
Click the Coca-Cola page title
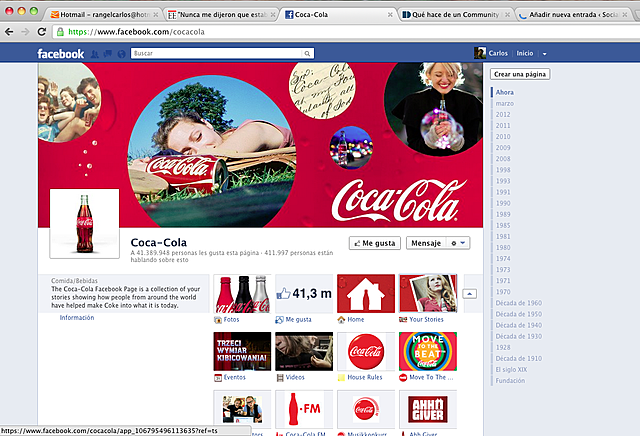coord(159,242)
